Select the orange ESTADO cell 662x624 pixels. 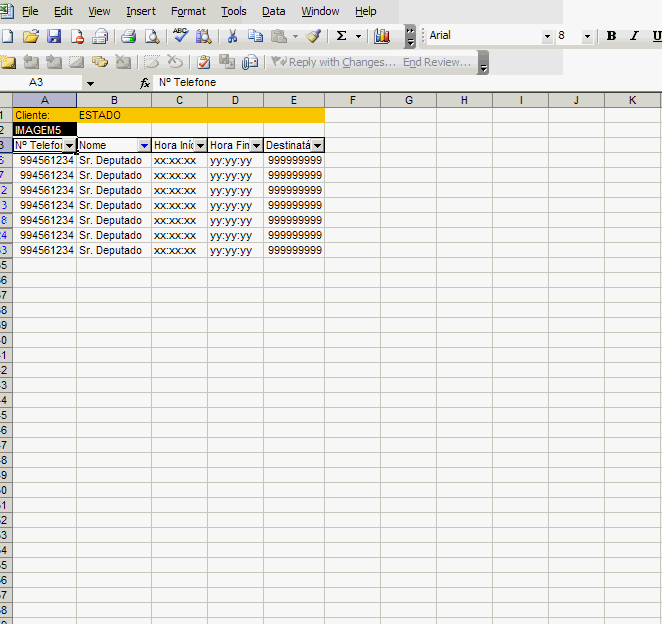coord(114,116)
